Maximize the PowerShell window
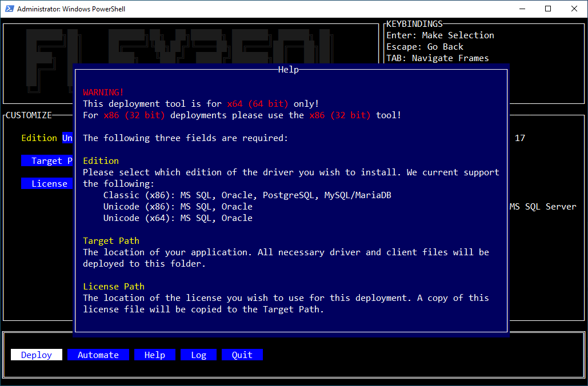The image size is (588, 386). coord(548,9)
